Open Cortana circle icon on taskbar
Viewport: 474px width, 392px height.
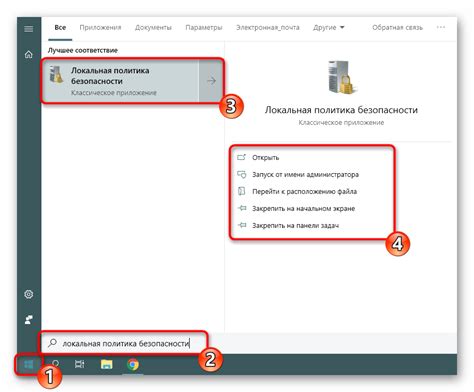(56, 364)
